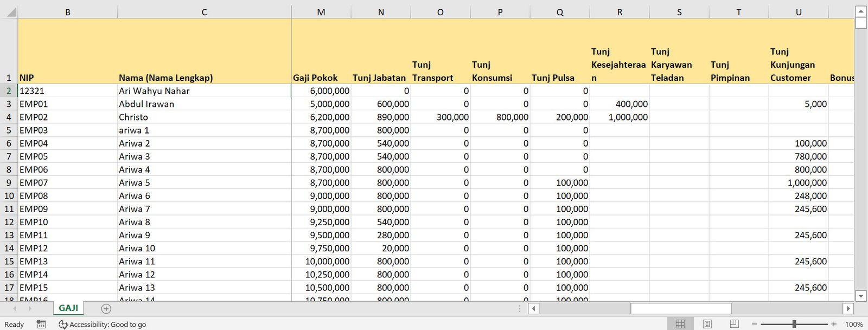Image resolution: width=868 pixels, height=330 pixels.
Task: Switch to Page Layout view
Action: (707, 324)
